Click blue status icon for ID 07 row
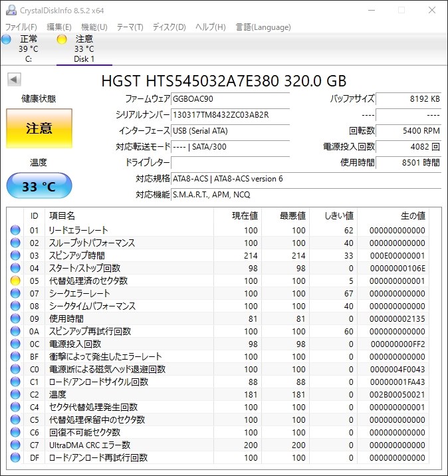Image resolution: width=448 pixels, height=476 pixels. coord(15,293)
